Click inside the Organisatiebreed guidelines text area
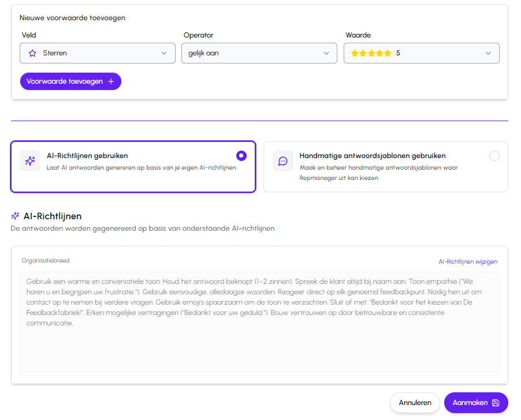Screen dimensions: 521x420 pyautogui.click(x=259, y=324)
